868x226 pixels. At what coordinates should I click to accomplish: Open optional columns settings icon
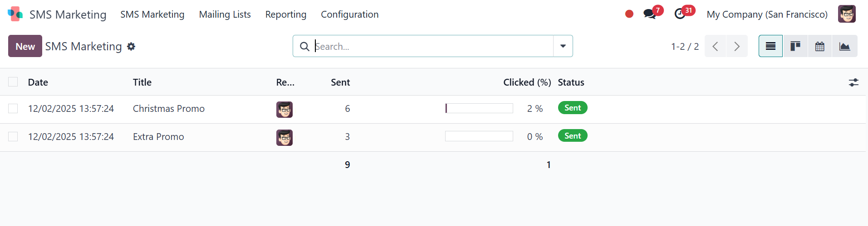pyautogui.click(x=853, y=82)
